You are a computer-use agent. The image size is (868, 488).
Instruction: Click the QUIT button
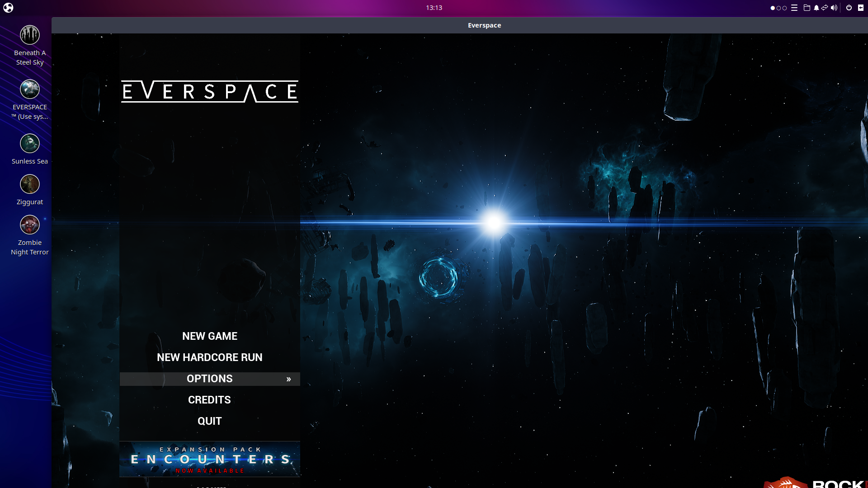[x=210, y=421]
